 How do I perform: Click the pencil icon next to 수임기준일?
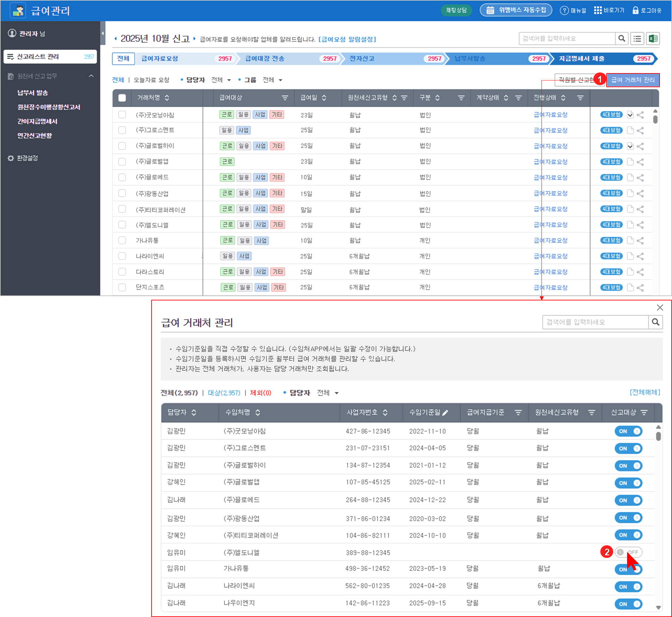[x=445, y=413]
